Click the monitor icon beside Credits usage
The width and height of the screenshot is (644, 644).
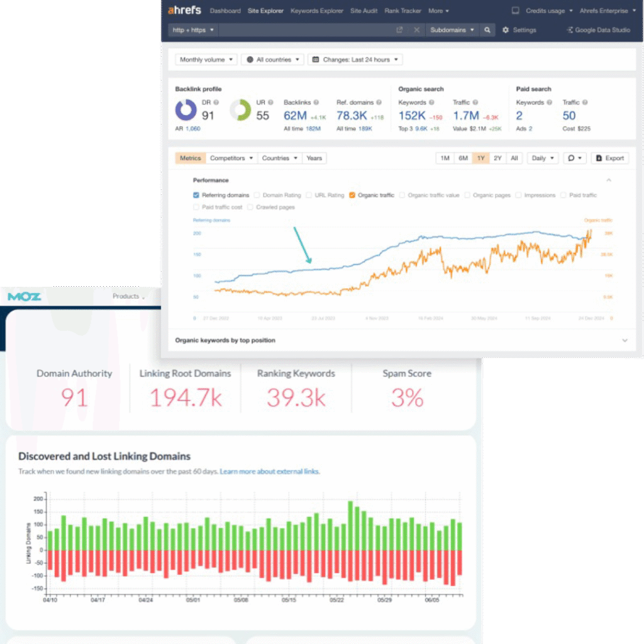pos(516,11)
